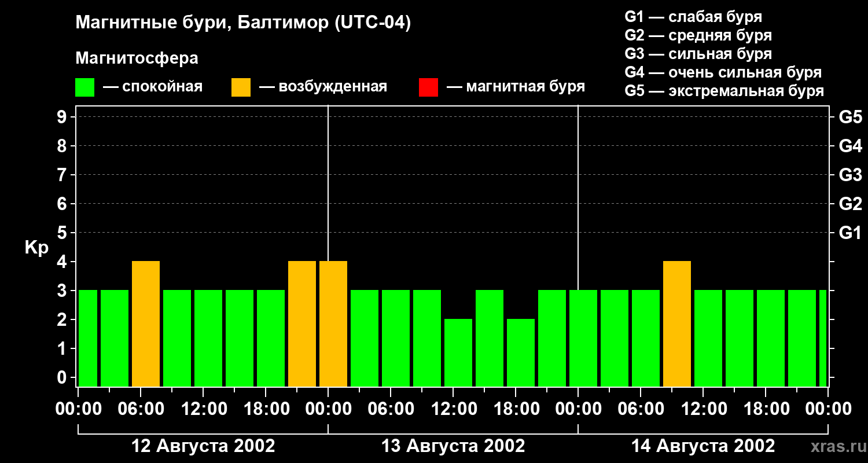This screenshot has height=463, width=868.
Task: Click the G1 label on right axis
Action: click(850, 233)
